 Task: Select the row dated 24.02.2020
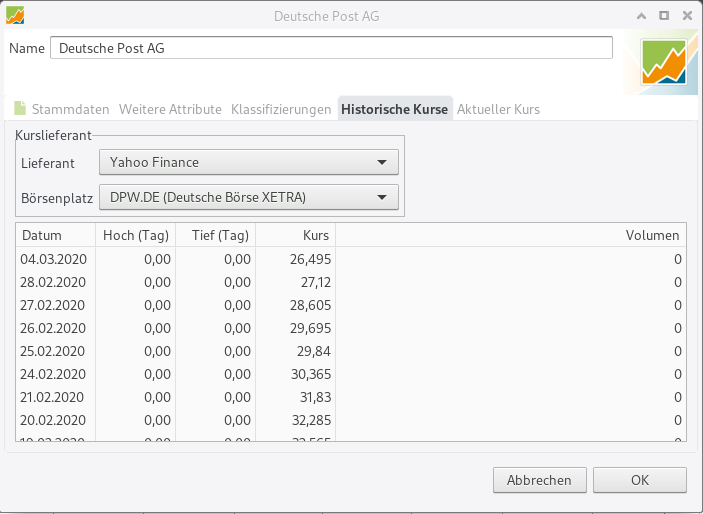tap(351, 374)
